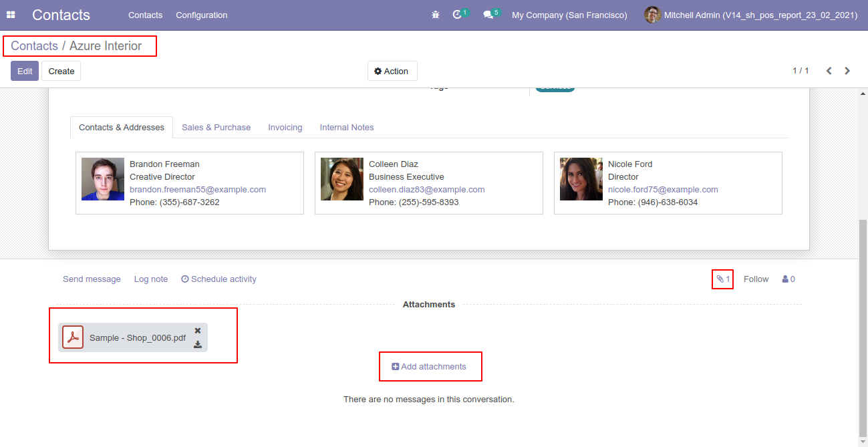Open the followers count icon

(788, 279)
